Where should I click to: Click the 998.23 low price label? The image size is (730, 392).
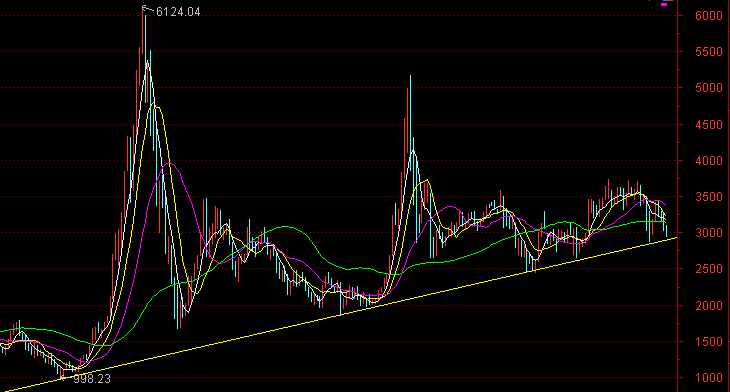pyautogui.click(x=92, y=379)
